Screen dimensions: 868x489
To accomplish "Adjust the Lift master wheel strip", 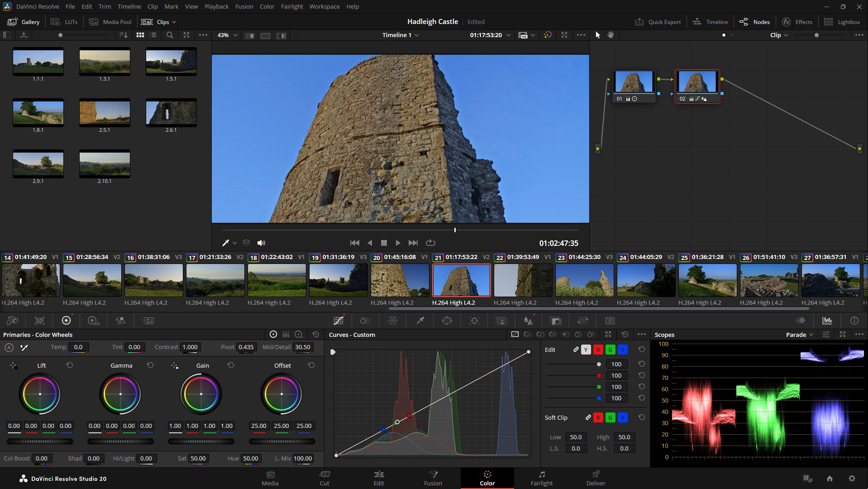I will point(40,441).
